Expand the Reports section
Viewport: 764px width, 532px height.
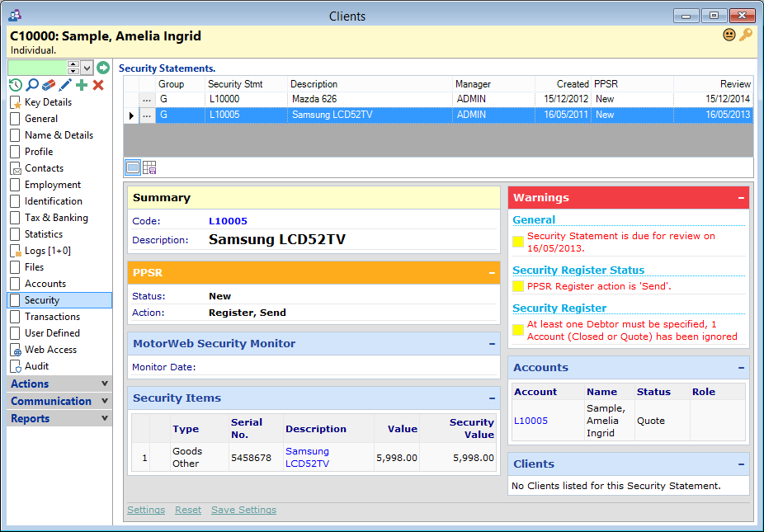(59, 419)
